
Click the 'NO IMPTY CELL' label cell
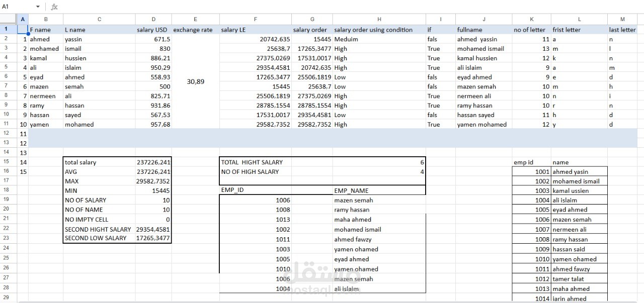point(99,219)
